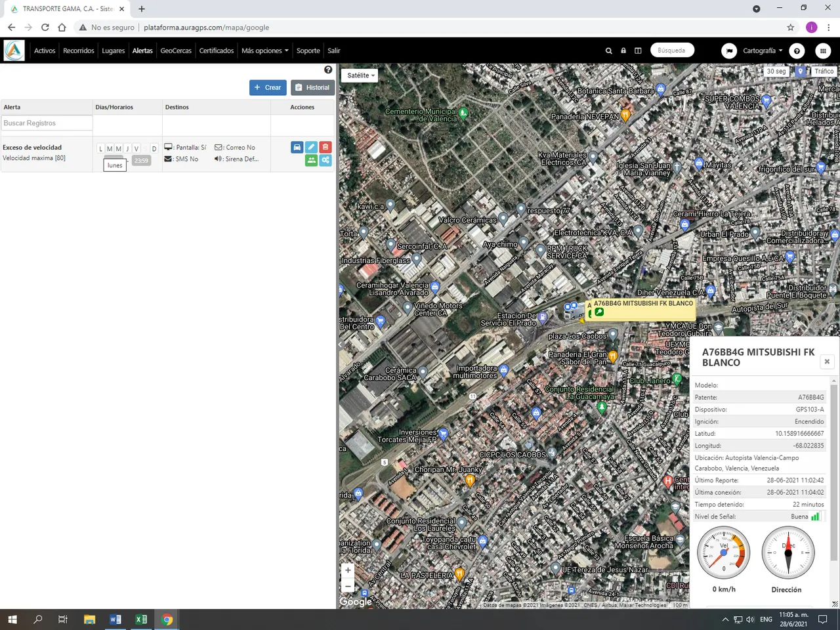Click the 23:59 time badge
The image size is (840, 630).
tap(141, 161)
